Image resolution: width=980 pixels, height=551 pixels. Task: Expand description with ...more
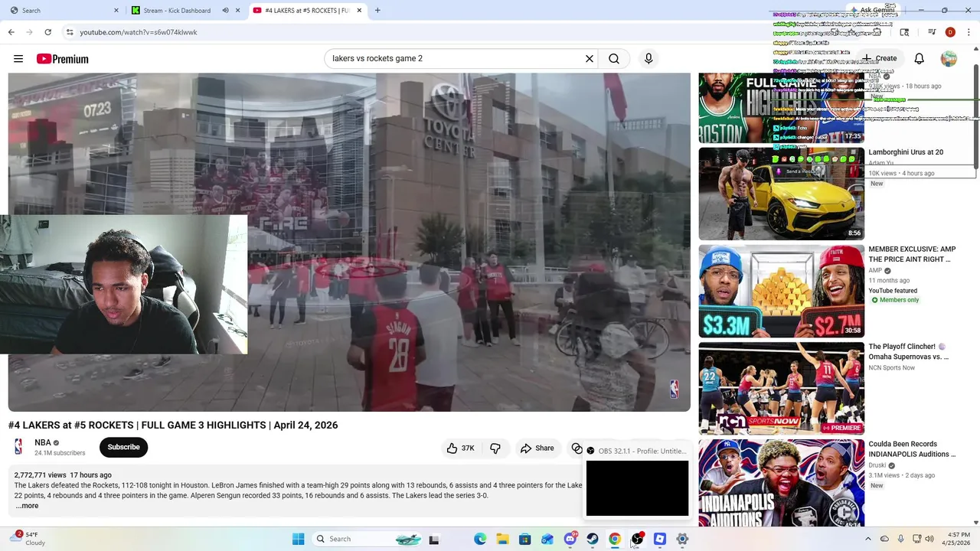[x=27, y=506]
